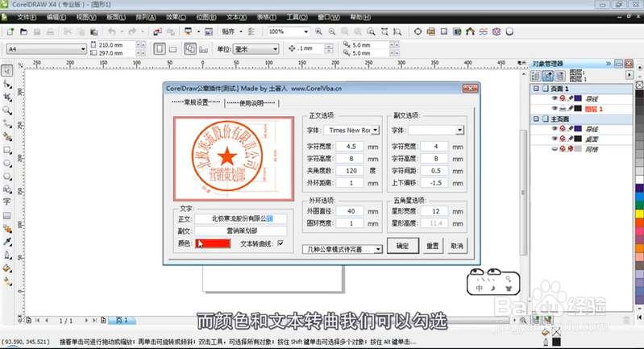Image resolution: width=644 pixels, height=349 pixels.
Task: Click the Open folder icon
Action: pos(24,31)
